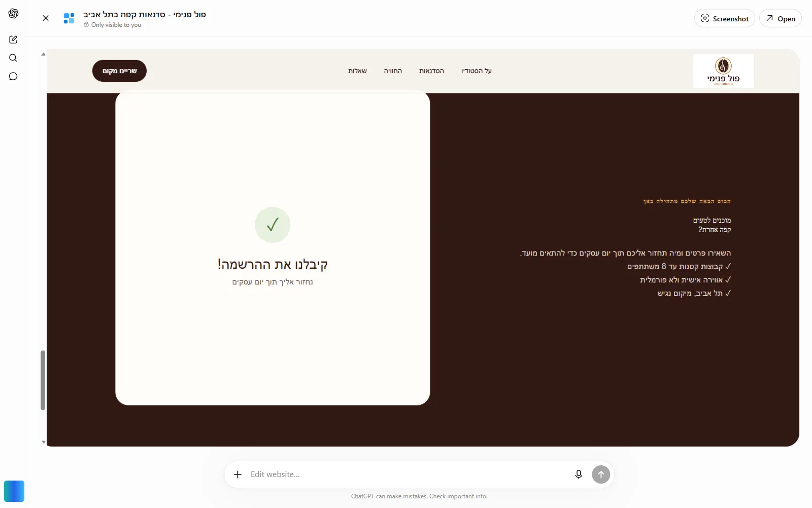Click the chat bubble sidebar icon
The width and height of the screenshot is (812, 508).
click(x=13, y=76)
